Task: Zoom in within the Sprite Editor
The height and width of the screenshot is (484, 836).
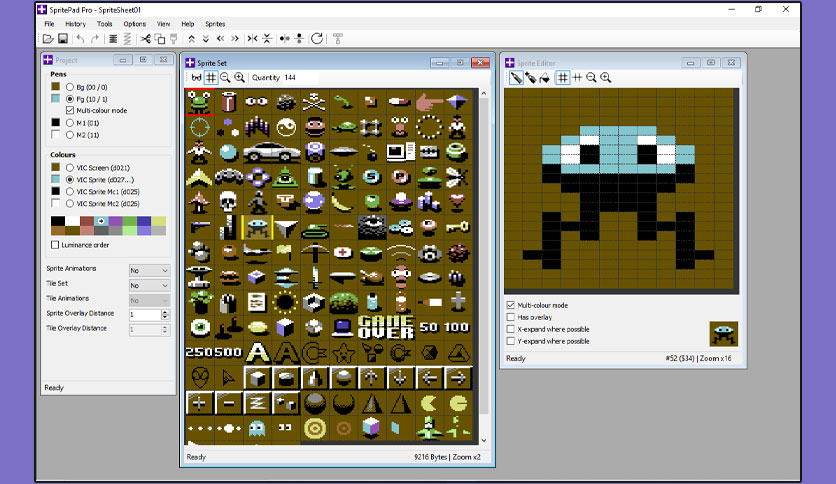Action: (x=606, y=78)
